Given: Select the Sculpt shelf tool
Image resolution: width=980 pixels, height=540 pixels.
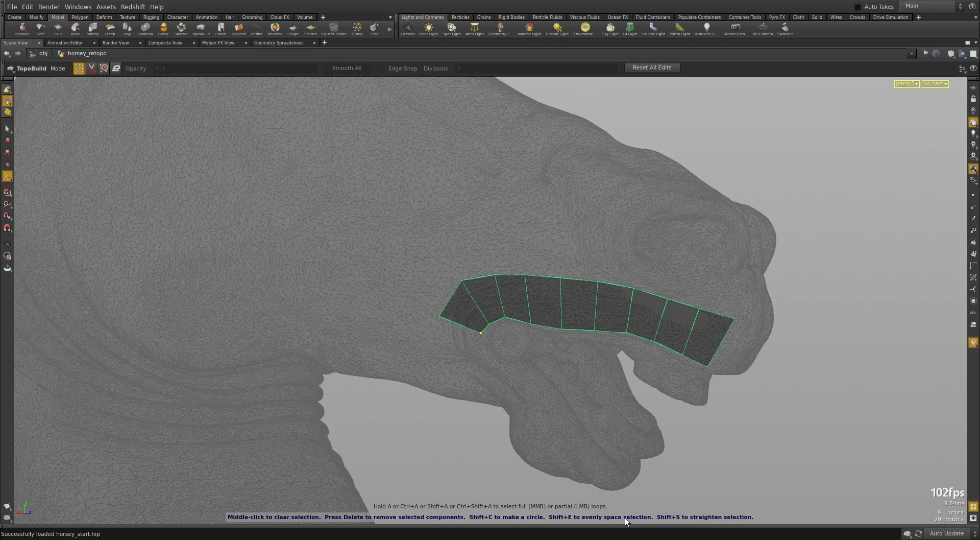Looking at the screenshot, I should (293, 29).
